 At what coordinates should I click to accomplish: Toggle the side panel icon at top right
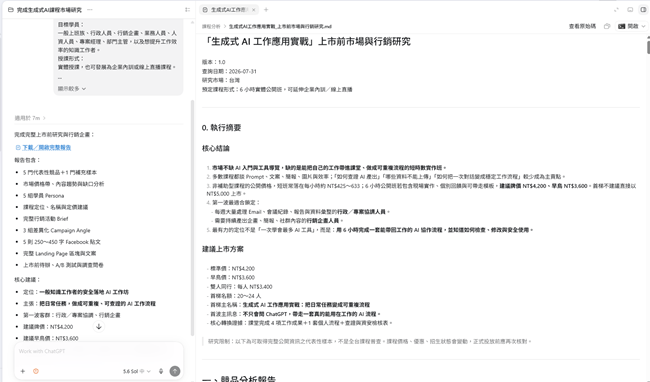tap(643, 10)
